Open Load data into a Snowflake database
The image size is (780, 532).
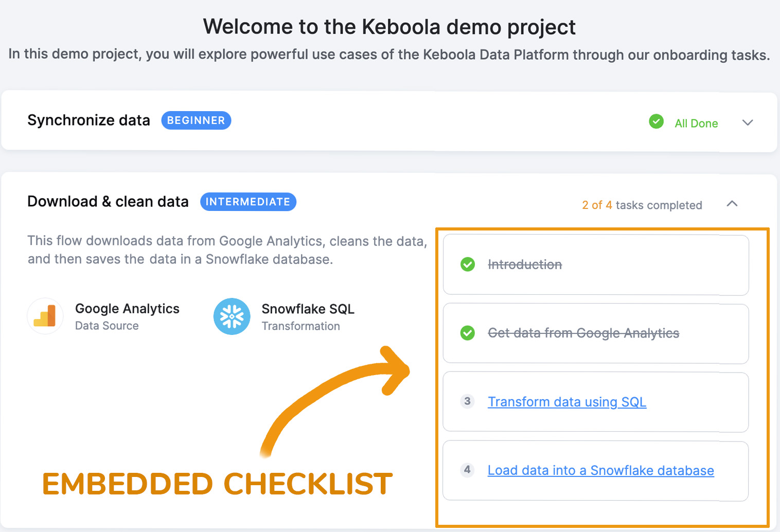coord(600,470)
